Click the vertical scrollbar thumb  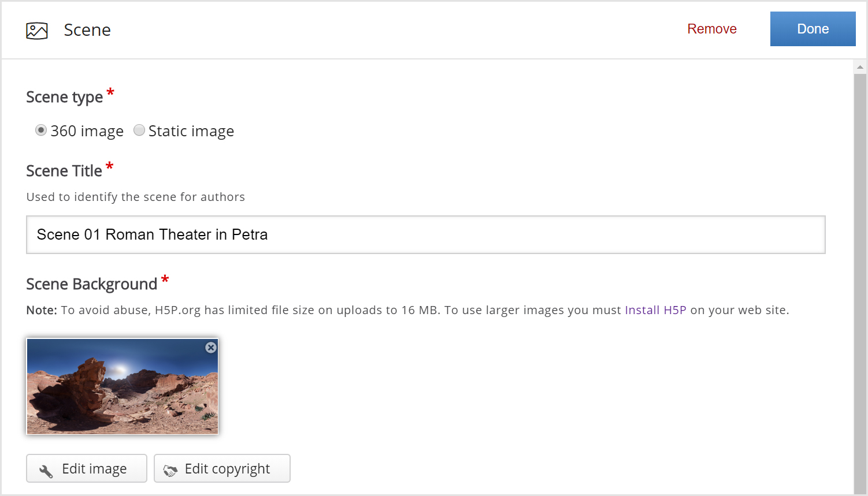point(860,283)
